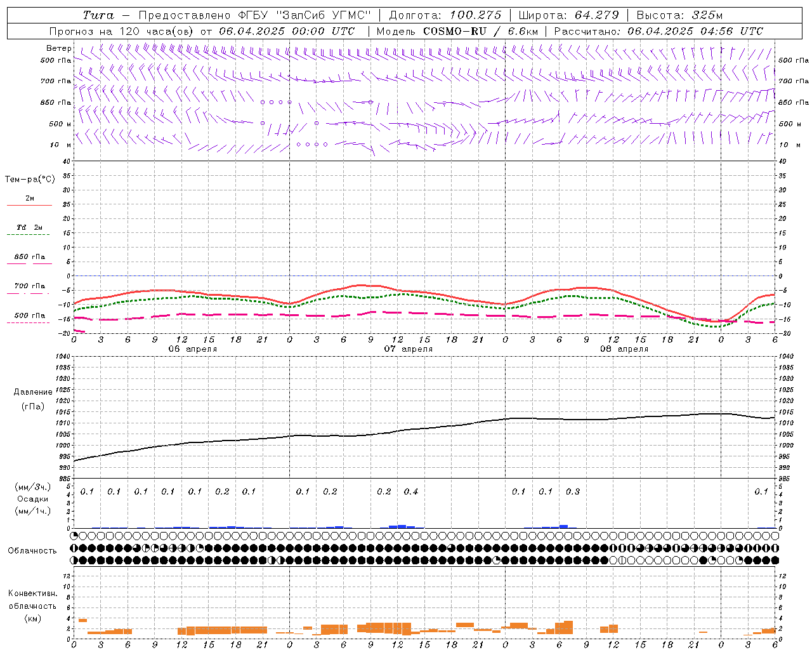Click the "Давление" pressure label

point(32,392)
